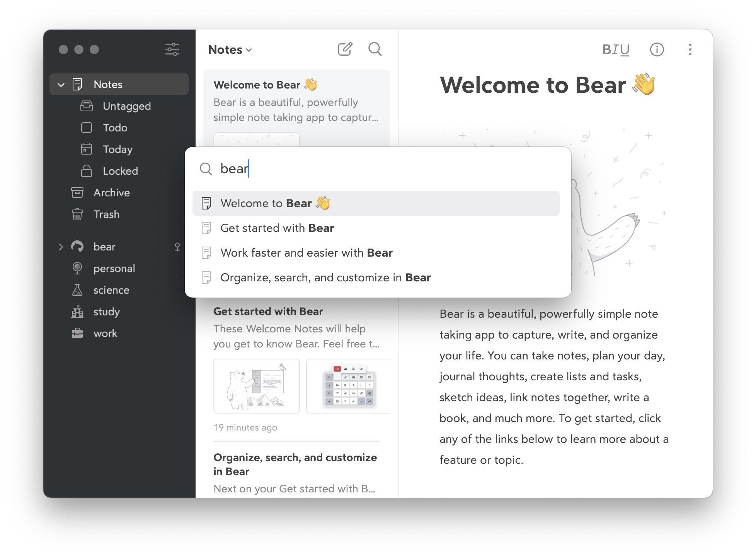Open the Trash in the sidebar

[x=106, y=214]
